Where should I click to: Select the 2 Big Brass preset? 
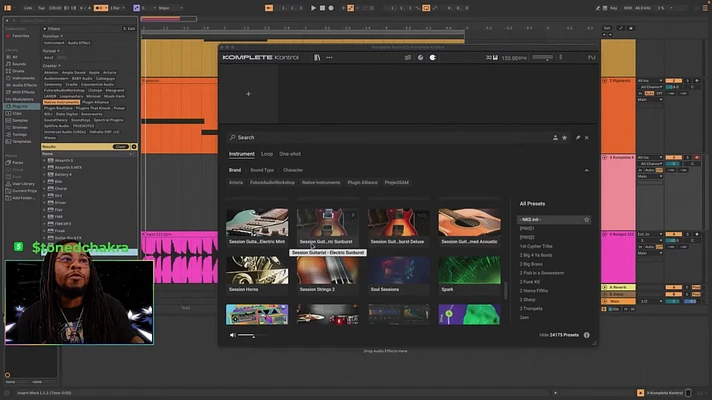point(531,264)
